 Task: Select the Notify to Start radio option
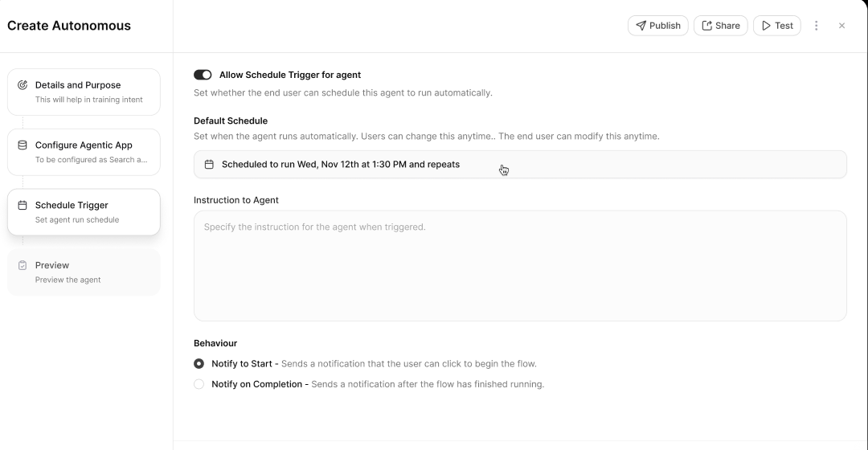(199, 364)
